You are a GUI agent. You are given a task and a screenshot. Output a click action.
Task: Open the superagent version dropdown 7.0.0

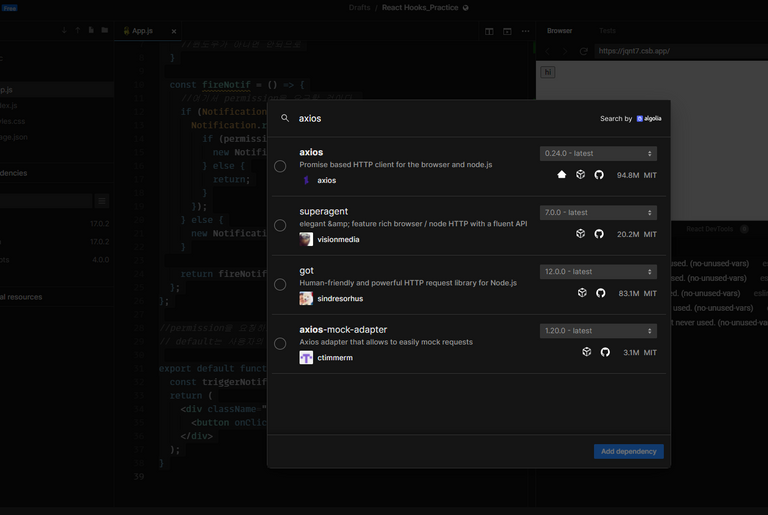click(x=598, y=213)
